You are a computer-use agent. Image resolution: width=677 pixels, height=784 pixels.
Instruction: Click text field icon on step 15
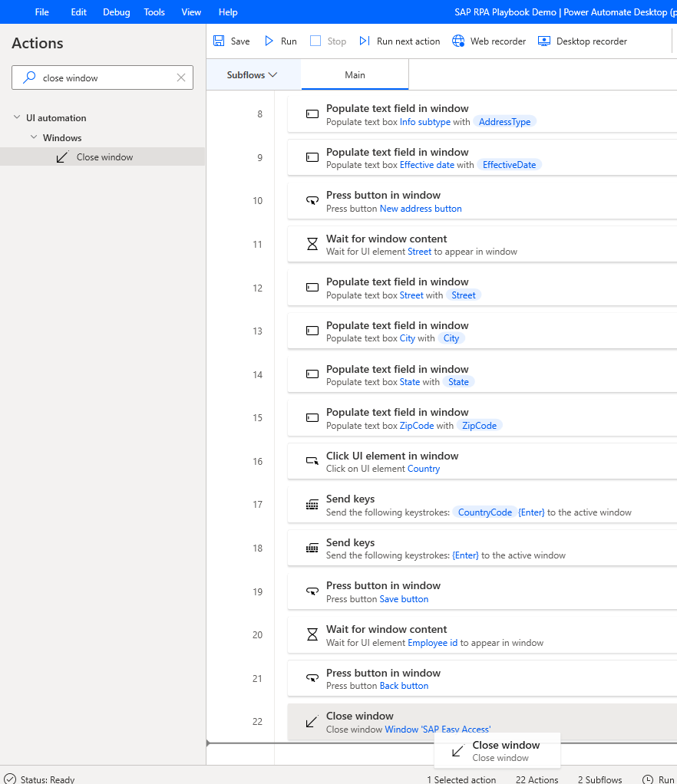(312, 417)
